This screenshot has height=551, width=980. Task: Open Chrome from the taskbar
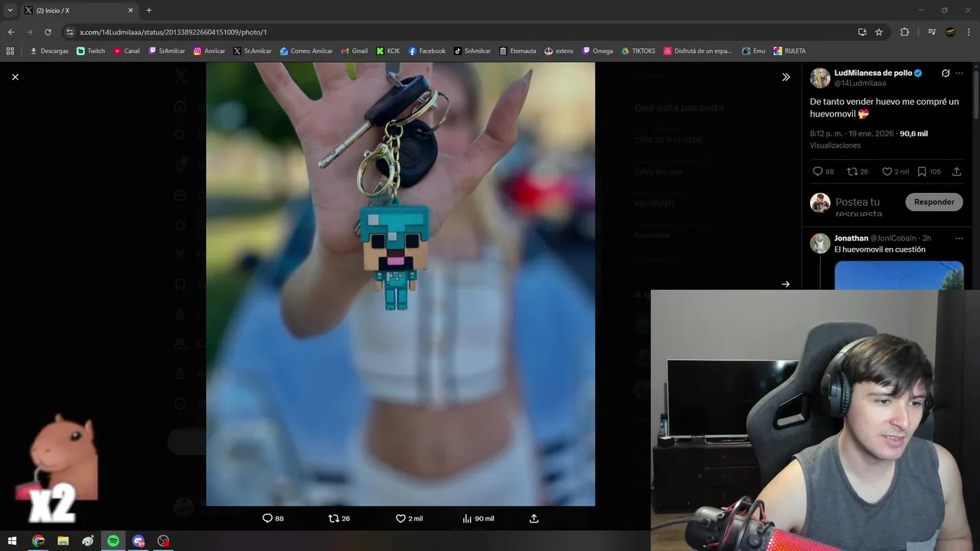pyautogui.click(x=38, y=541)
